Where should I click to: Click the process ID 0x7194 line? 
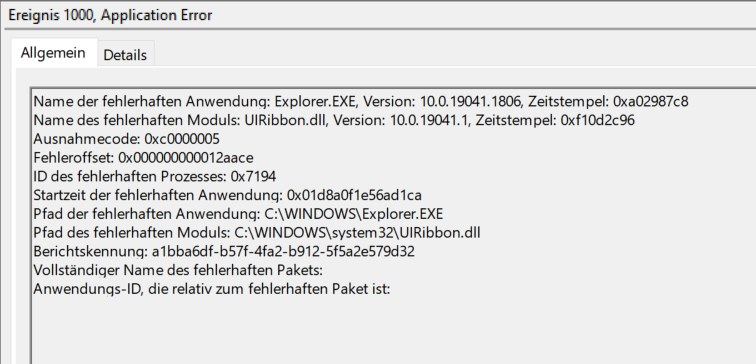pyautogui.click(x=154, y=176)
